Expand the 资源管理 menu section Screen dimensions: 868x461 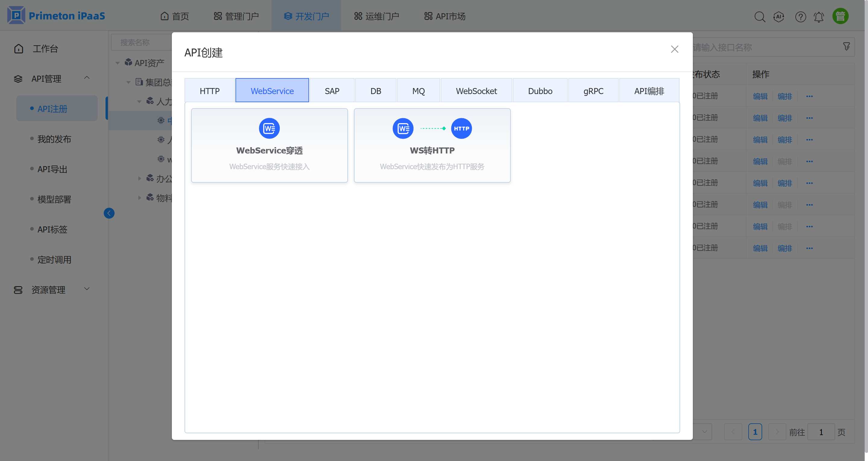click(x=87, y=289)
